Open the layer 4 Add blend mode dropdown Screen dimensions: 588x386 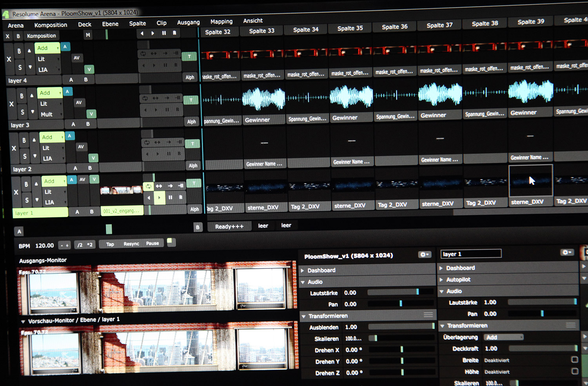(47, 48)
